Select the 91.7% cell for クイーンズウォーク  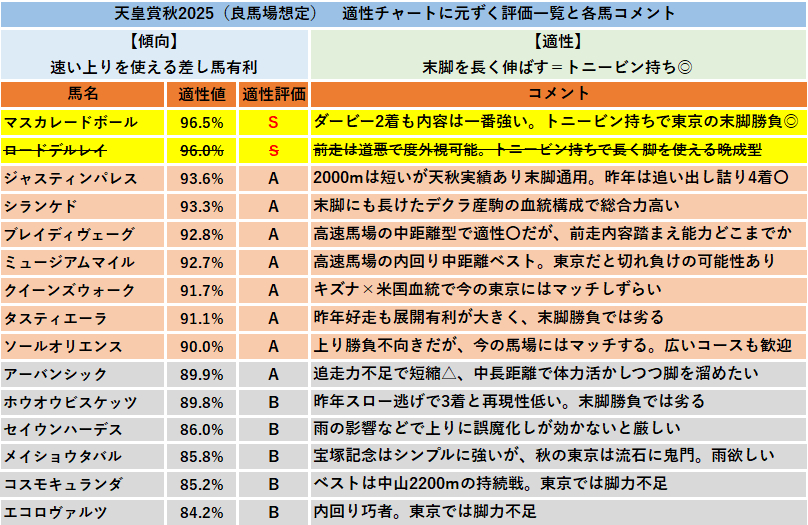(x=201, y=290)
